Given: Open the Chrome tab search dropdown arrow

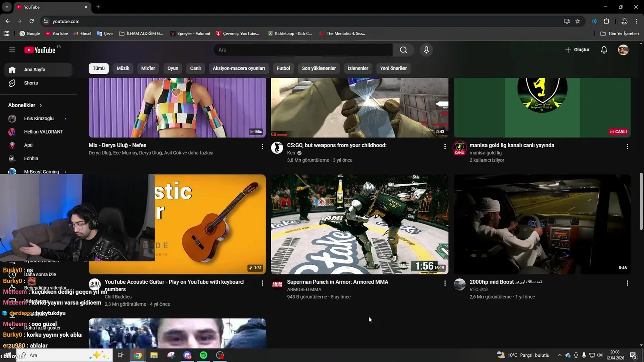Looking at the screenshot, I should tap(7, 7).
